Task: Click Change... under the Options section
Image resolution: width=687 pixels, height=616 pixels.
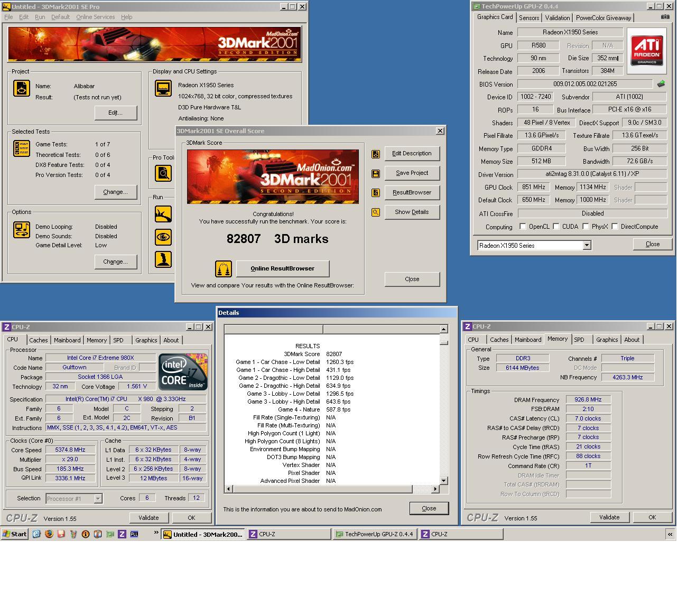Action: [116, 262]
